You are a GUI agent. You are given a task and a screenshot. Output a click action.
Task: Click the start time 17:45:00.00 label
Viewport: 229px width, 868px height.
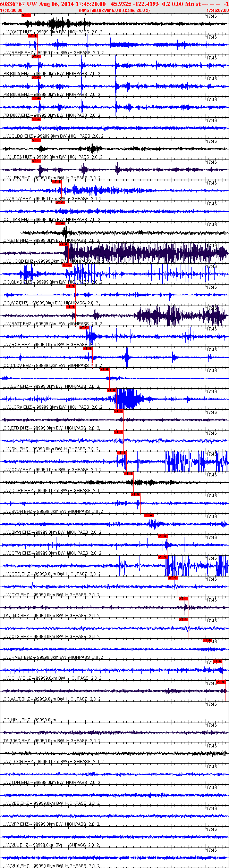coord(11,10)
